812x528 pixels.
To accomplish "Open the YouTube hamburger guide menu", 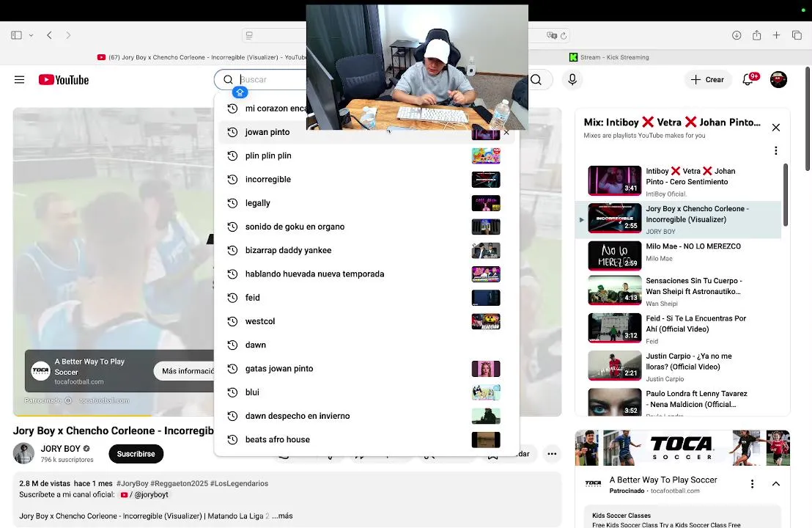I will pyautogui.click(x=19, y=80).
